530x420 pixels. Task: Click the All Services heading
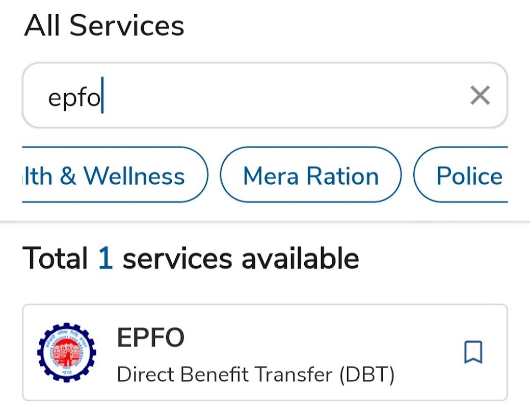click(x=105, y=24)
